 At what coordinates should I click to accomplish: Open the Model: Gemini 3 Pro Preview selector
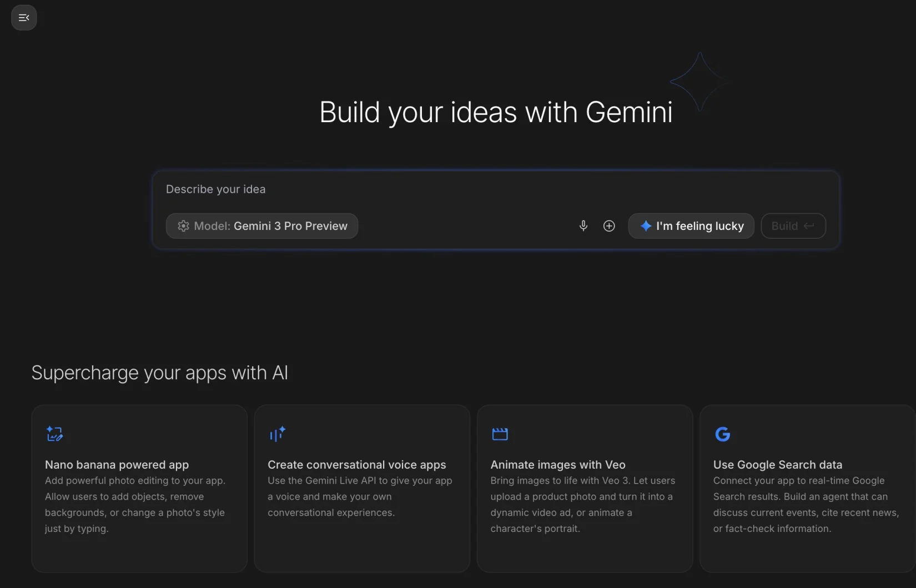(x=262, y=226)
